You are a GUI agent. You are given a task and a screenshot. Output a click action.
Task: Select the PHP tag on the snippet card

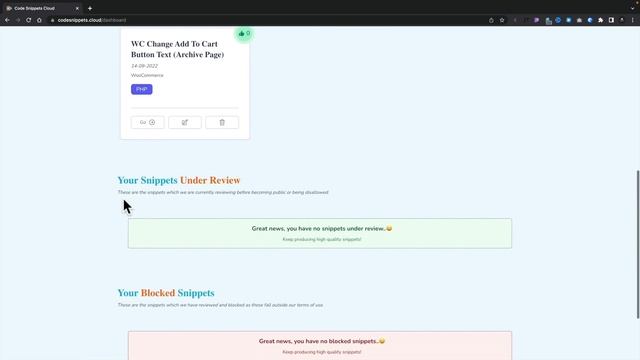[x=142, y=89]
